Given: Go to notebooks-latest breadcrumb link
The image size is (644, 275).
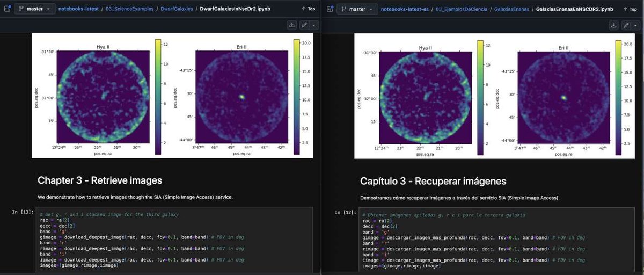Looking at the screenshot, I should tap(79, 9).
